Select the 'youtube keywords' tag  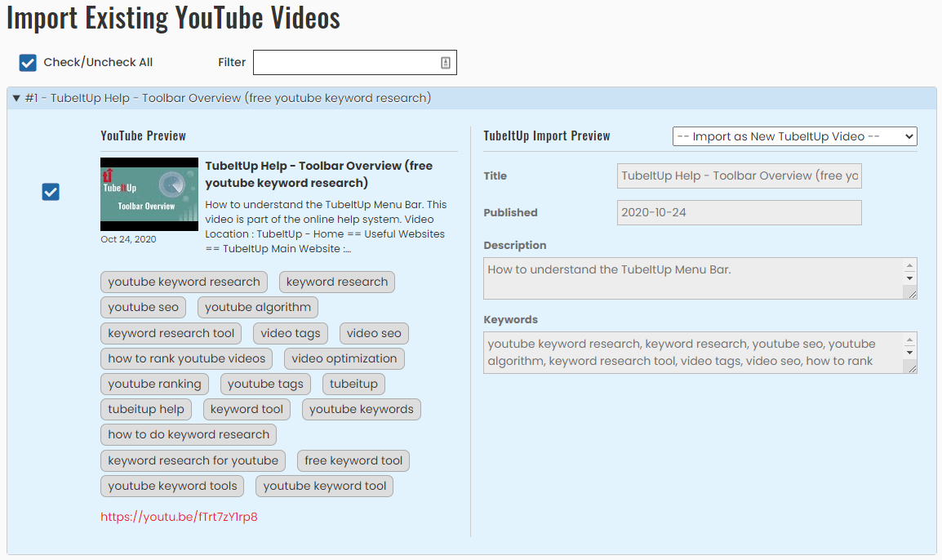click(362, 409)
